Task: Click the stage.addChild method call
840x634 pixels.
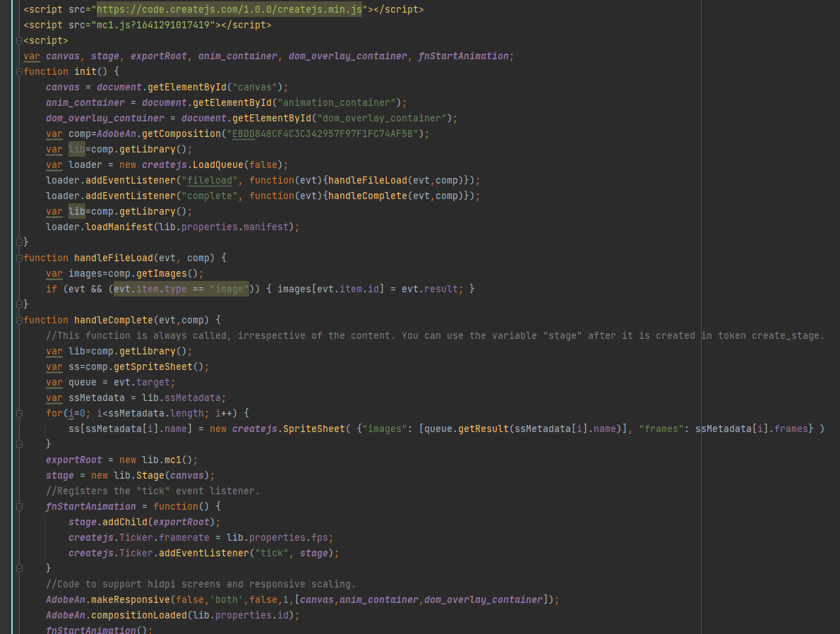Action: pyautogui.click(x=124, y=522)
